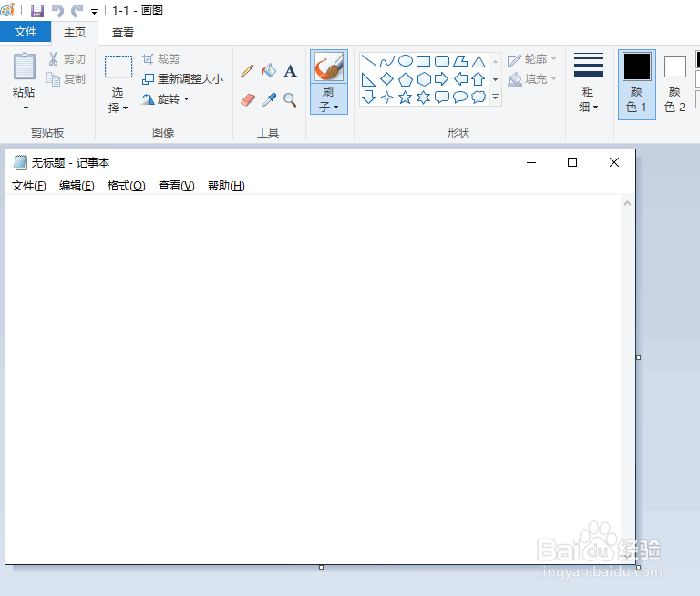Open the Customize Quick Access Toolbar dropdown

(94, 11)
